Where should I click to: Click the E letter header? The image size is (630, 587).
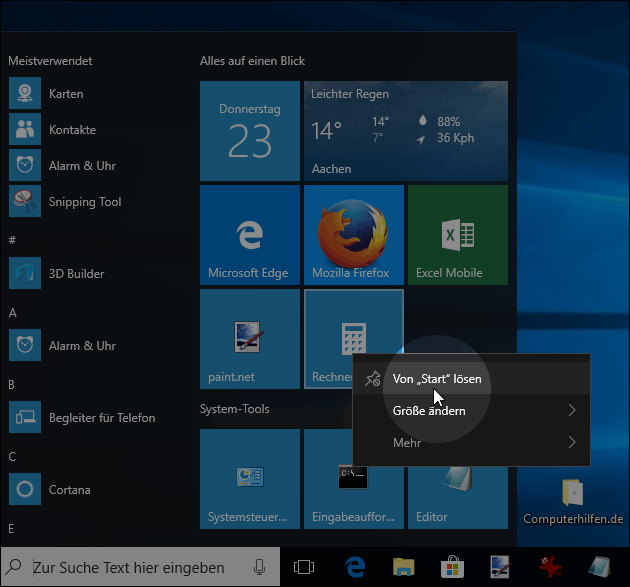click(x=11, y=528)
